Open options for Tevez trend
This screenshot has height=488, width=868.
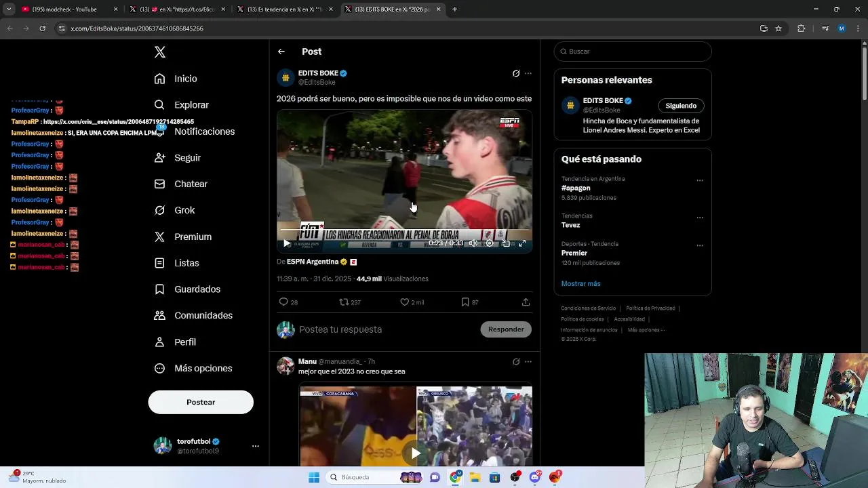tap(700, 218)
